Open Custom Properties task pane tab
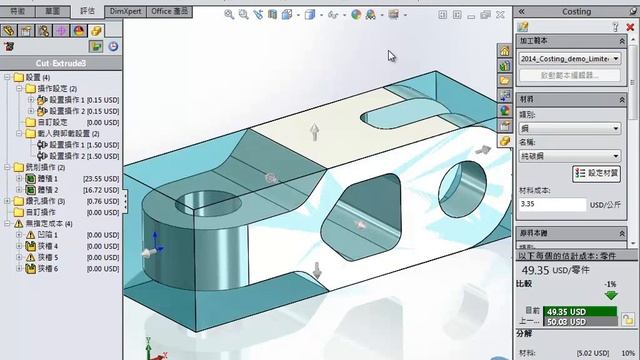The image size is (640, 360). [x=505, y=126]
